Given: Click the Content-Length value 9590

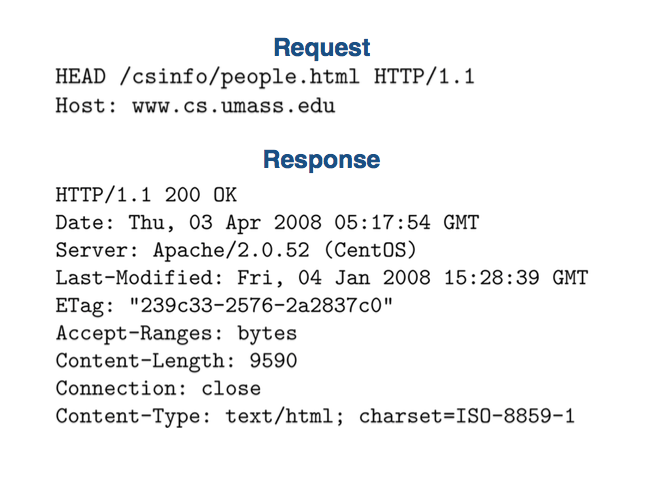Looking at the screenshot, I should coord(275,360).
